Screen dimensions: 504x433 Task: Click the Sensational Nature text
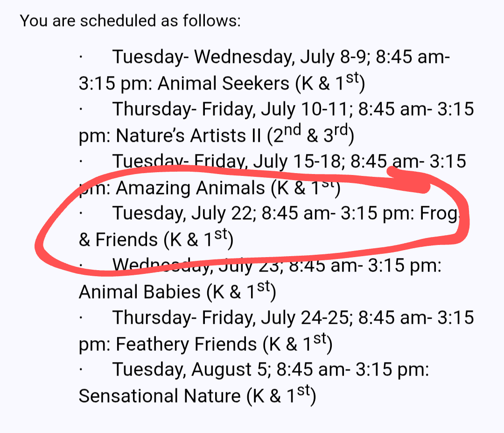[x=160, y=396]
